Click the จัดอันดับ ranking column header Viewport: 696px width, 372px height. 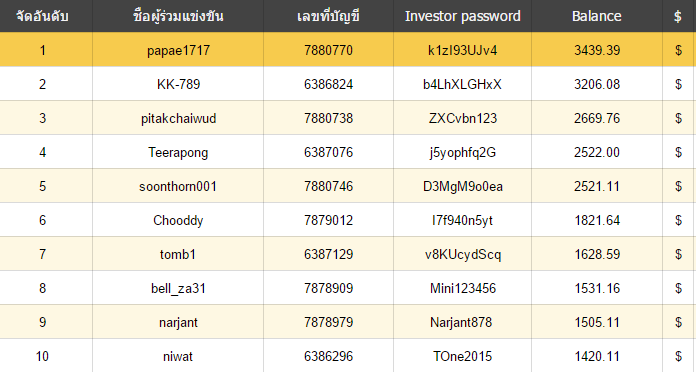coord(42,16)
